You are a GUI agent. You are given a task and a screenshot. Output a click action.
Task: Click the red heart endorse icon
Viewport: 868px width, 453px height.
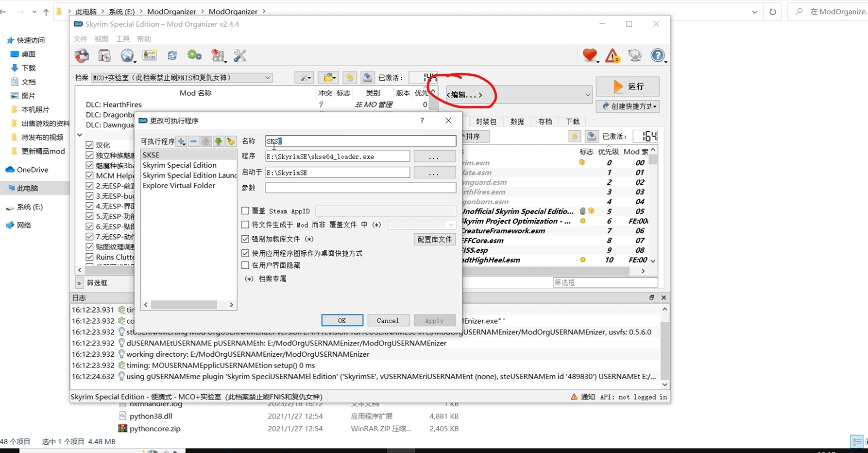pos(590,55)
